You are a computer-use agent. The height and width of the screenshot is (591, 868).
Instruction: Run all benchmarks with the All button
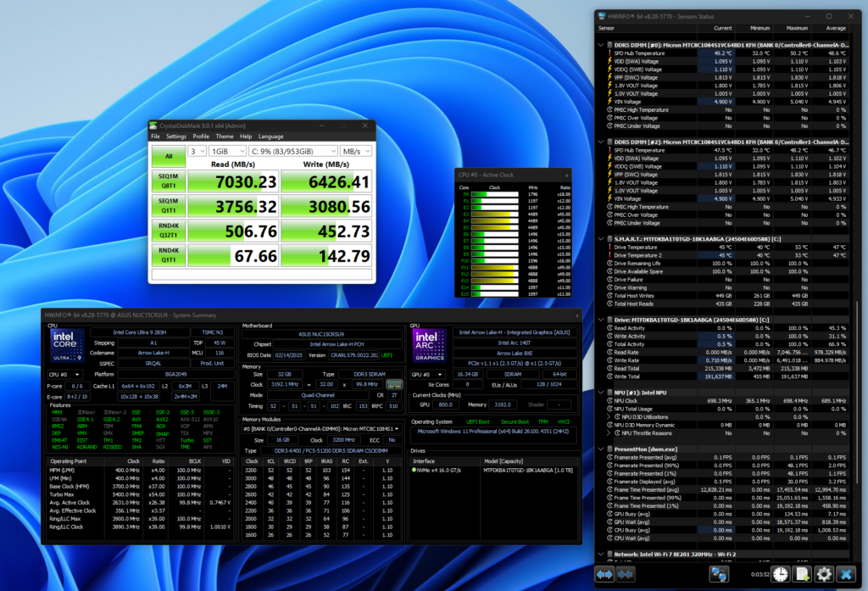click(x=169, y=156)
